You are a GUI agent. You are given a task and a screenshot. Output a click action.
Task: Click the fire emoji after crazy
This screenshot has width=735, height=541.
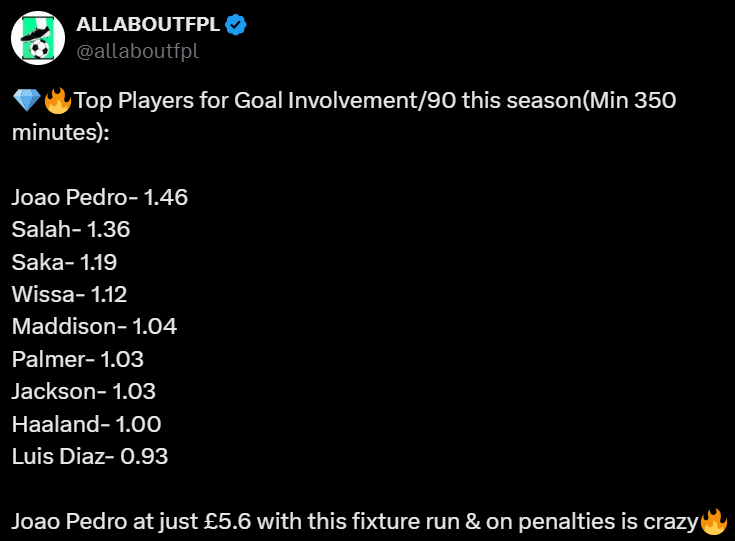pyautogui.click(x=713, y=521)
